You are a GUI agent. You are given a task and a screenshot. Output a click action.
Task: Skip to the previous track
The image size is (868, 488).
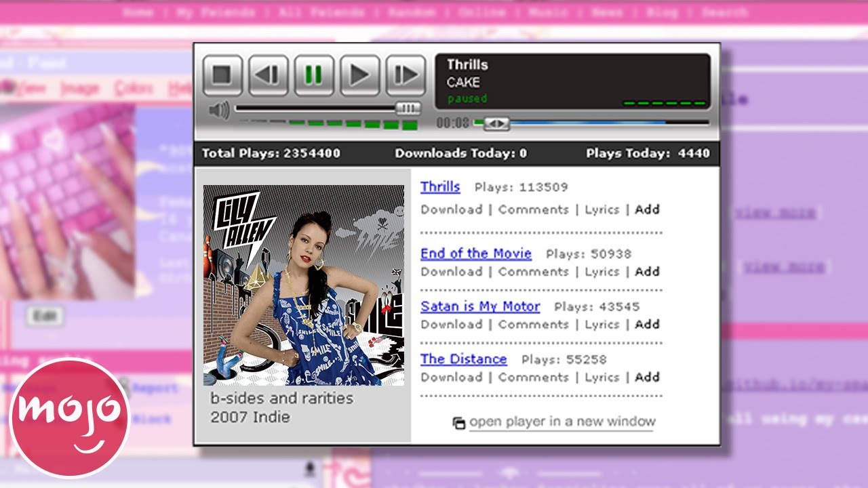pyautogui.click(x=269, y=75)
